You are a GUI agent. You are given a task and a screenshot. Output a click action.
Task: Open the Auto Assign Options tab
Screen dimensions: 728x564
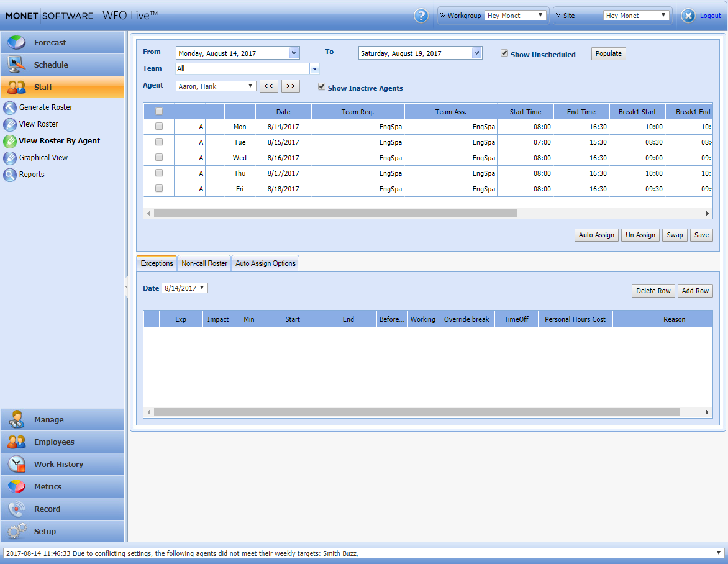point(265,263)
